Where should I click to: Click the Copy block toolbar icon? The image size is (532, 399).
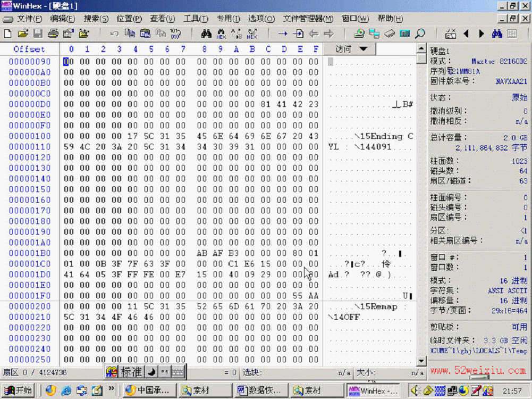pos(130,34)
